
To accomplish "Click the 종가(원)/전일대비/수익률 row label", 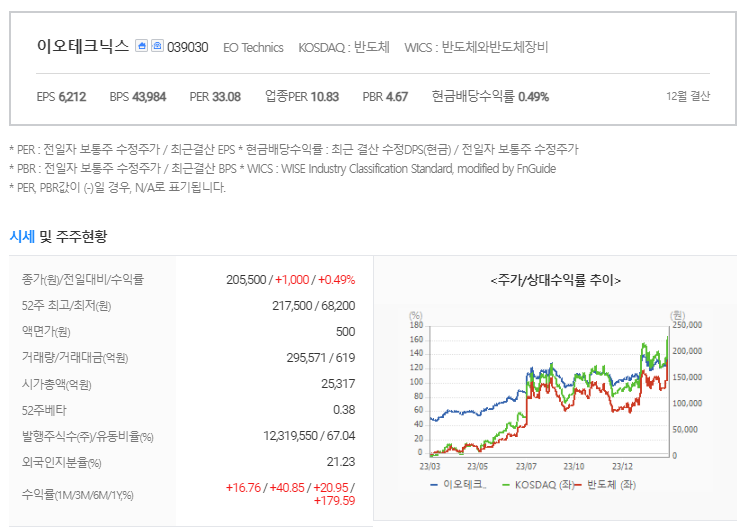I will [x=83, y=279].
